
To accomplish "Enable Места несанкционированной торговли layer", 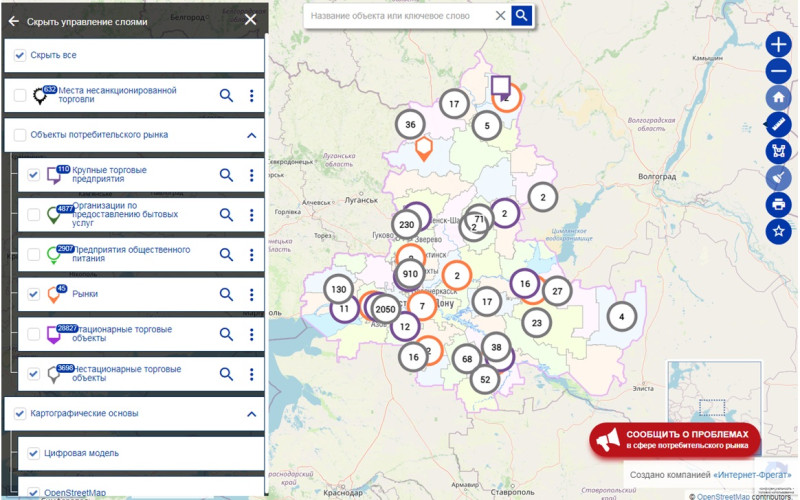I will pos(20,95).
